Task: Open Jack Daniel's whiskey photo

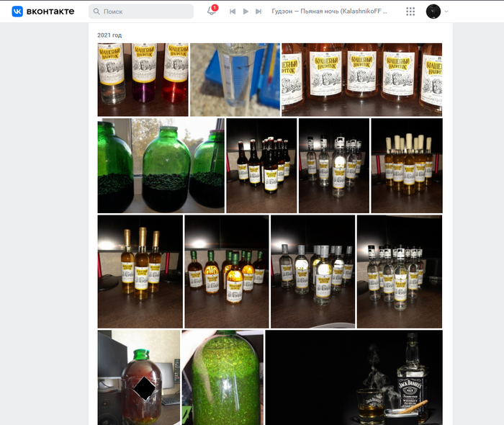Action: point(354,377)
